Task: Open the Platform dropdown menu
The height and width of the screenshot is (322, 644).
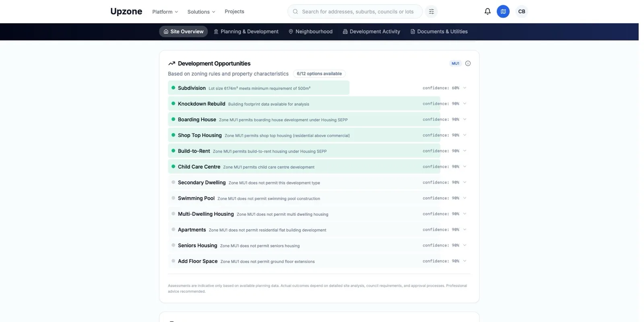Action: pos(165,12)
